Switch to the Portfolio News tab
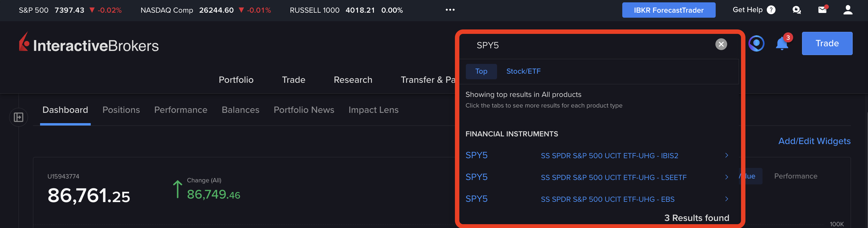 click(x=303, y=110)
